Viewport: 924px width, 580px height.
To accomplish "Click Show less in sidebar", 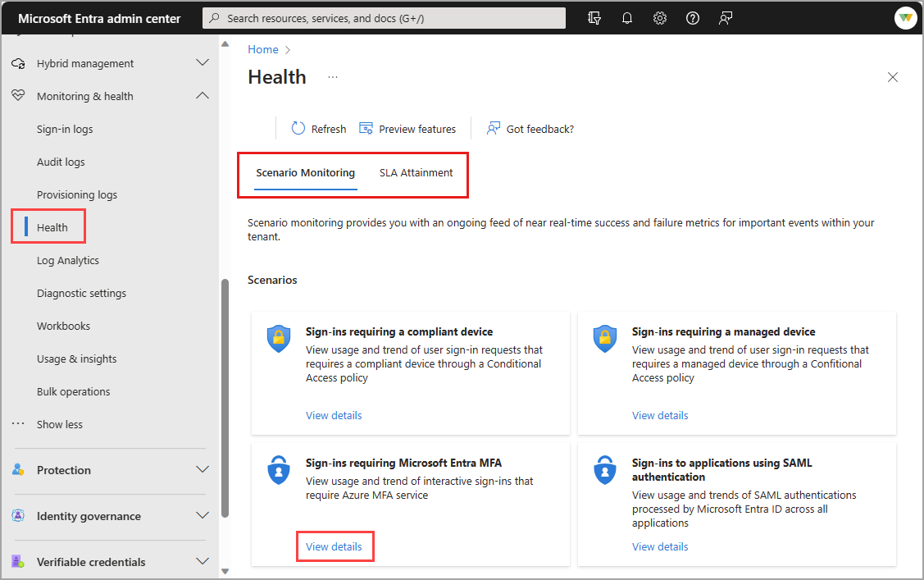I will (60, 424).
